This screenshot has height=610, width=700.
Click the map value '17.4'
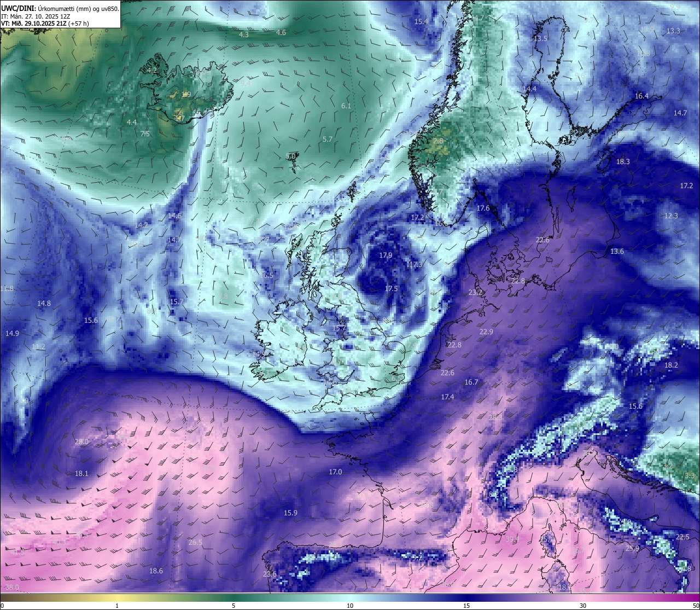[447, 397]
